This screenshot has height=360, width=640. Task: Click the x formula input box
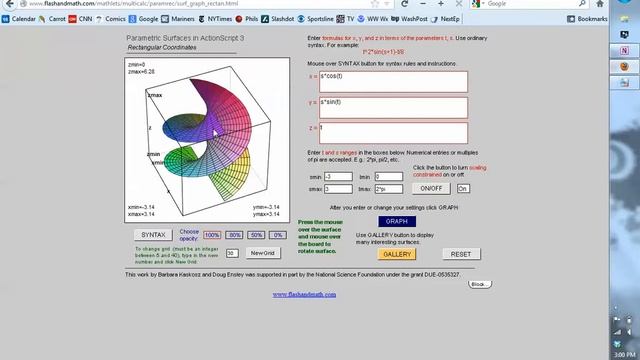pyautogui.click(x=393, y=82)
